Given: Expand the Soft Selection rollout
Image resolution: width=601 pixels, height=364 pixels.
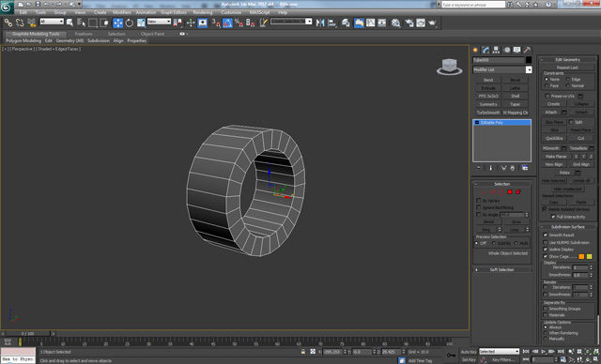Looking at the screenshot, I should click(502, 270).
